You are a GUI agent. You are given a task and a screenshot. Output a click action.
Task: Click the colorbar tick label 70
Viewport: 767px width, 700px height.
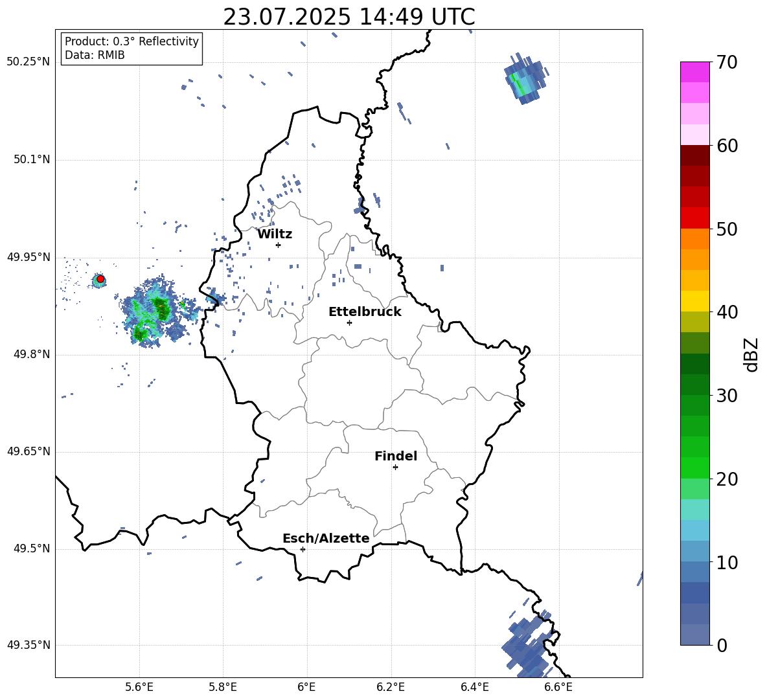click(727, 63)
